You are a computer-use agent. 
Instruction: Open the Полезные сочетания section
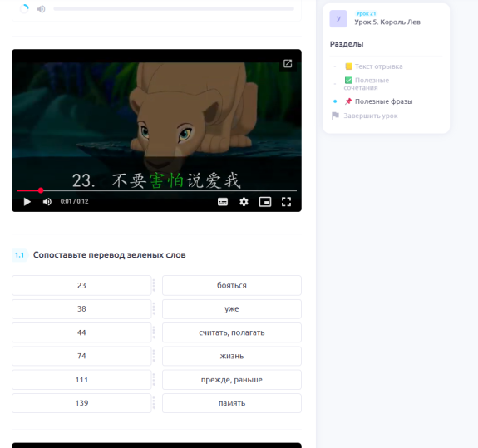(x=367, y=84)
